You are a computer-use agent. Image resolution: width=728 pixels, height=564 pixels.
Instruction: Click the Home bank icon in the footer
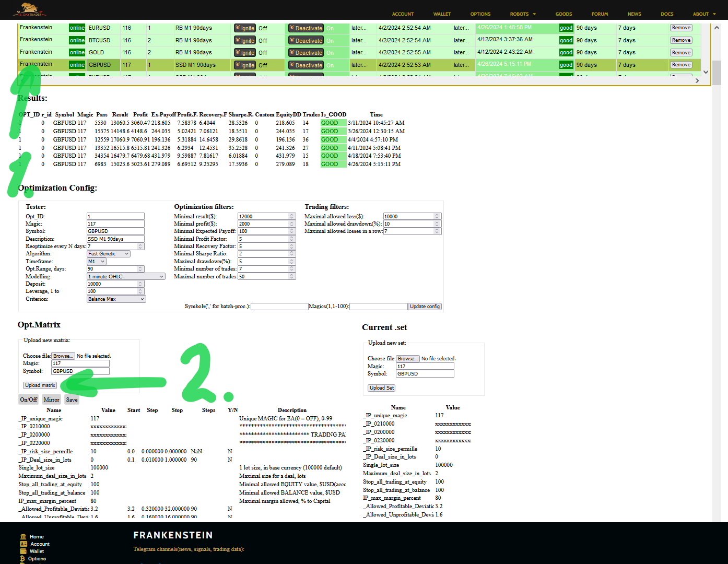point(23,537)
